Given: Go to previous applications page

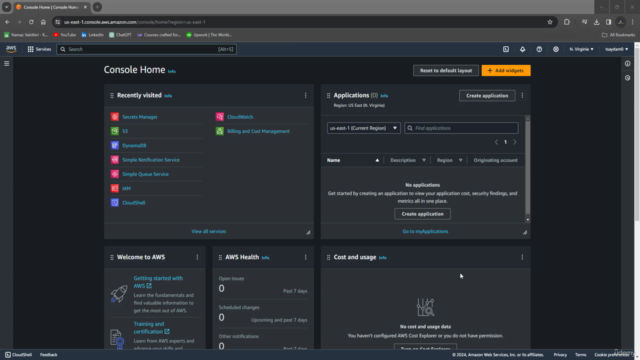Looking at the screenshot, I should point(496,142).
